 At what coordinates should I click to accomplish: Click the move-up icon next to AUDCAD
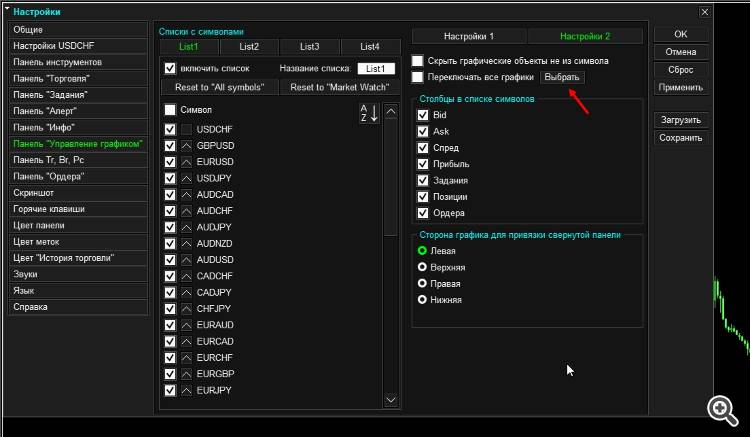[187, 195]
